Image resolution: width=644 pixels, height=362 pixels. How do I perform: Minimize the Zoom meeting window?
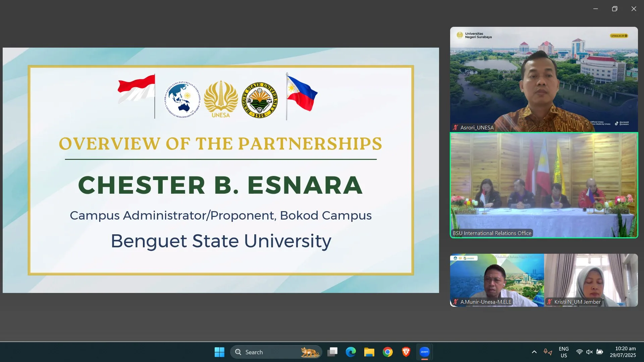pos(595,9)
